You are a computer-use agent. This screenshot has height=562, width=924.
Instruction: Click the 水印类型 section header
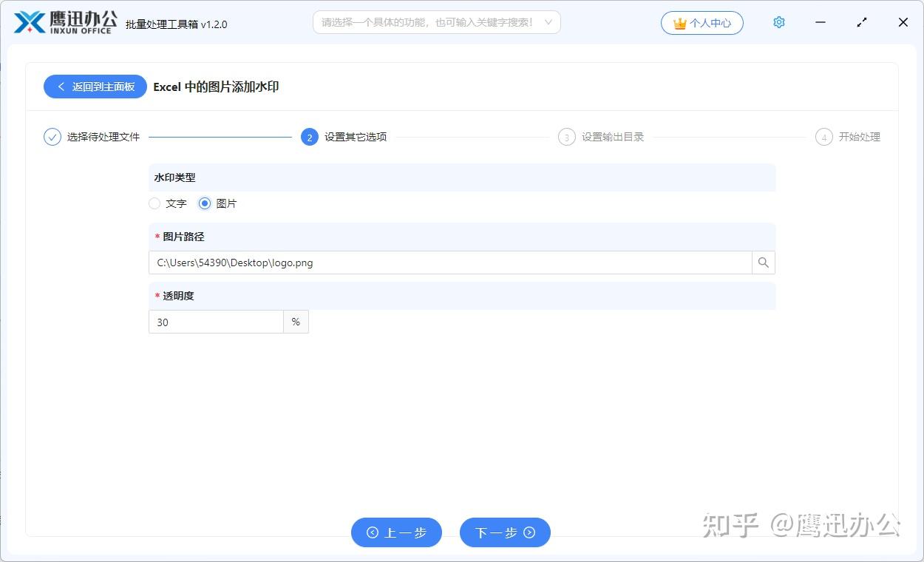[462, 177]
